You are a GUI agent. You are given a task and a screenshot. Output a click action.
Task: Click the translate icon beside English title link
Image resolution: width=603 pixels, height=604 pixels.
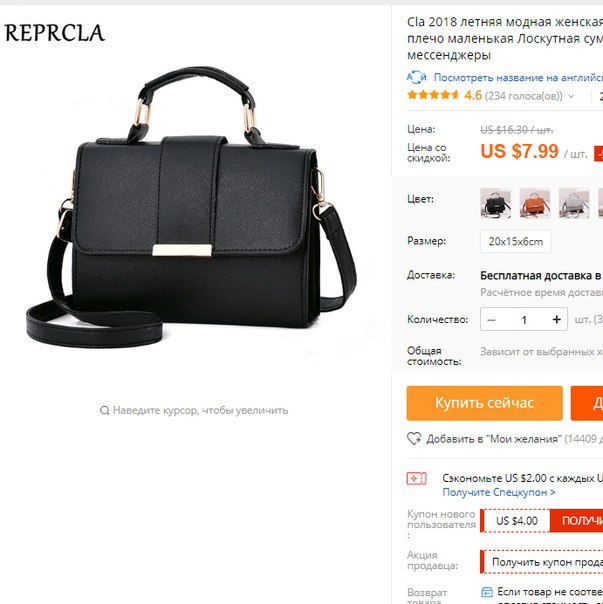416,77
